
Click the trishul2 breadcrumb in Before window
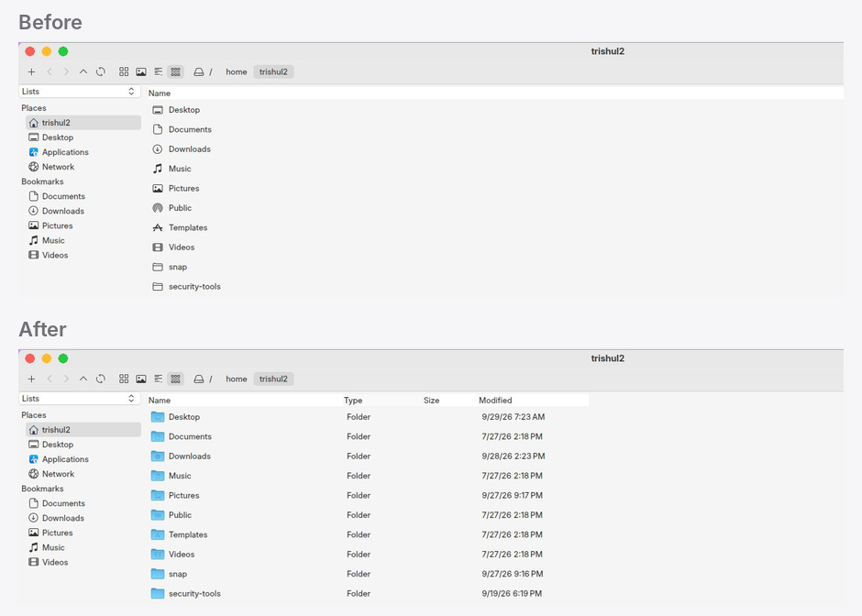coord(274,72)
